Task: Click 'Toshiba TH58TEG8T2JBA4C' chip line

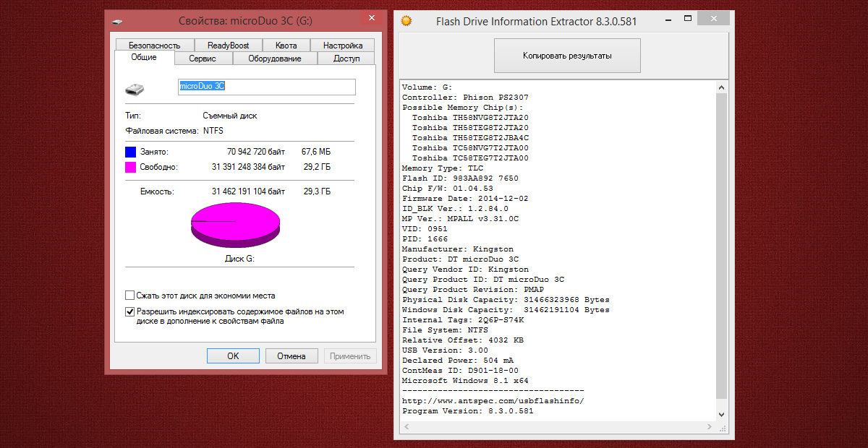Action: (471, 137)
